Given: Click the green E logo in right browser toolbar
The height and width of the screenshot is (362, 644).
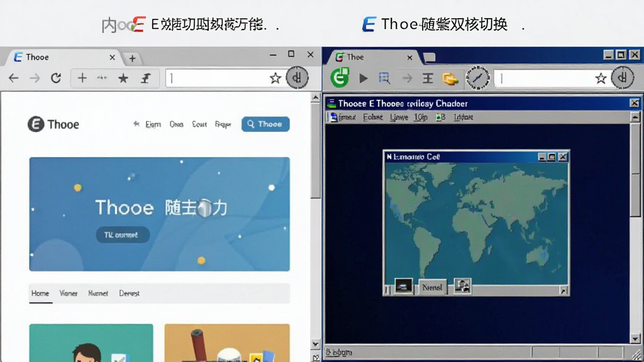Looking at the screenshot, I should click(340, 77).
